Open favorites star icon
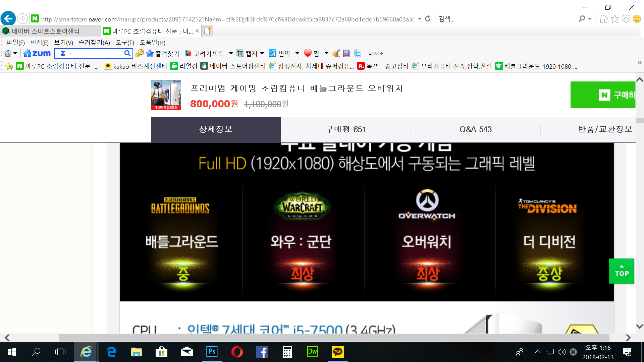The image size is (644, 362). 614,19
